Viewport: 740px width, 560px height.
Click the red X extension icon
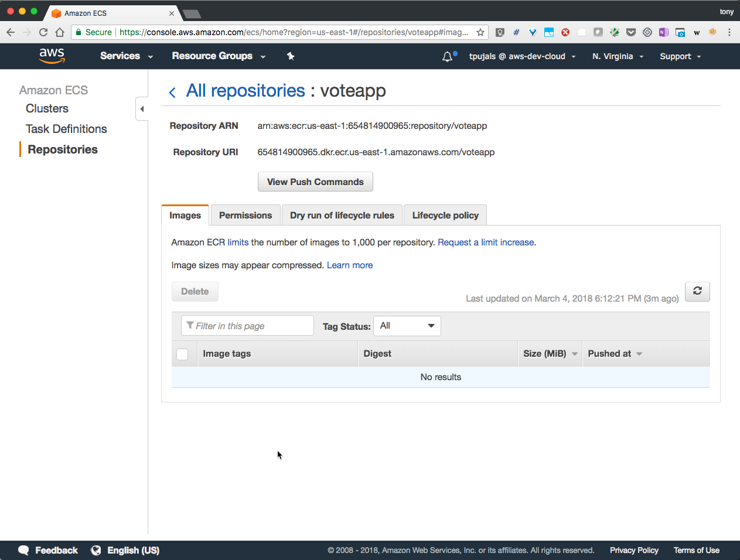pos(565,32)
